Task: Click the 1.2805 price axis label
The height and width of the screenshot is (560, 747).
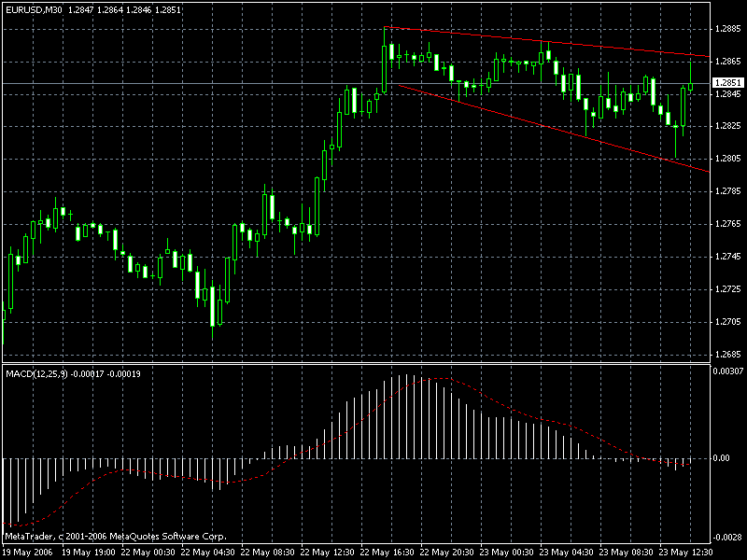Action: coord(728,159)
